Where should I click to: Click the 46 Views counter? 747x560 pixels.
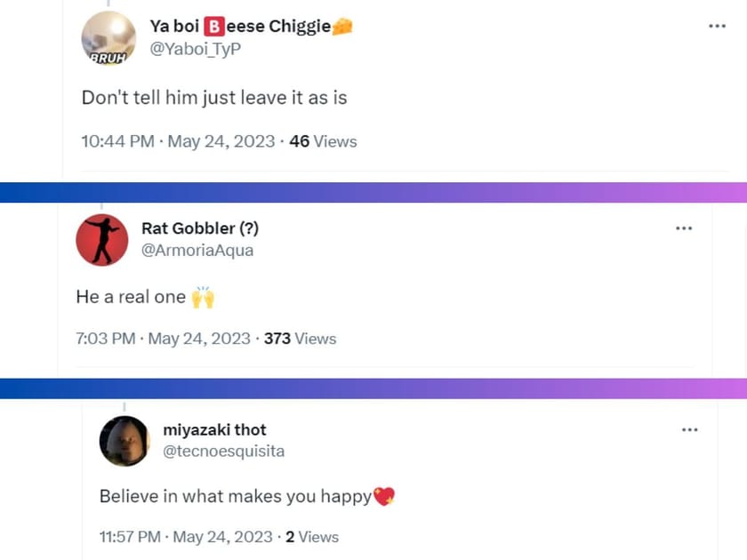coord(324,141)
